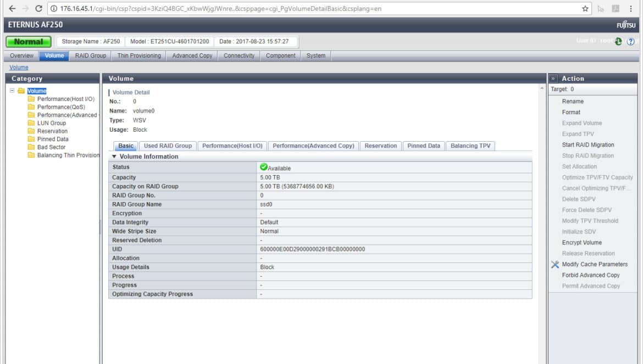Click the ETERNUS AF250 header title
The width and height of the screenshot is (643, 364).
click(36, 25)
